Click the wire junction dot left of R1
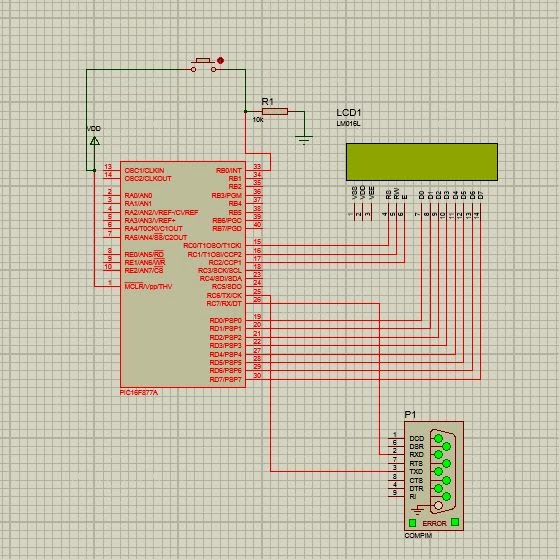The height and width of the screenshot is (559, 559). pos(245,112)
